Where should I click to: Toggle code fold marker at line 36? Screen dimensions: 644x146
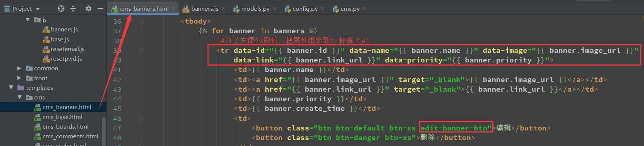pos(141,21)
